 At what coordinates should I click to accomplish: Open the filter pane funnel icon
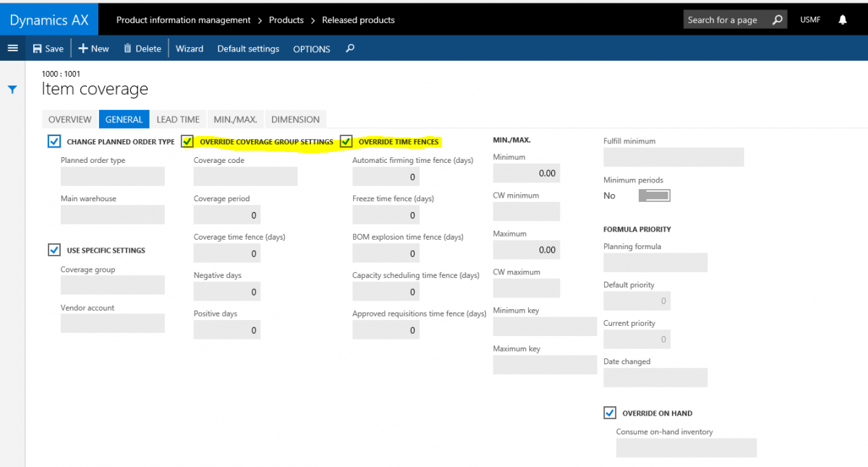[12, 90]
